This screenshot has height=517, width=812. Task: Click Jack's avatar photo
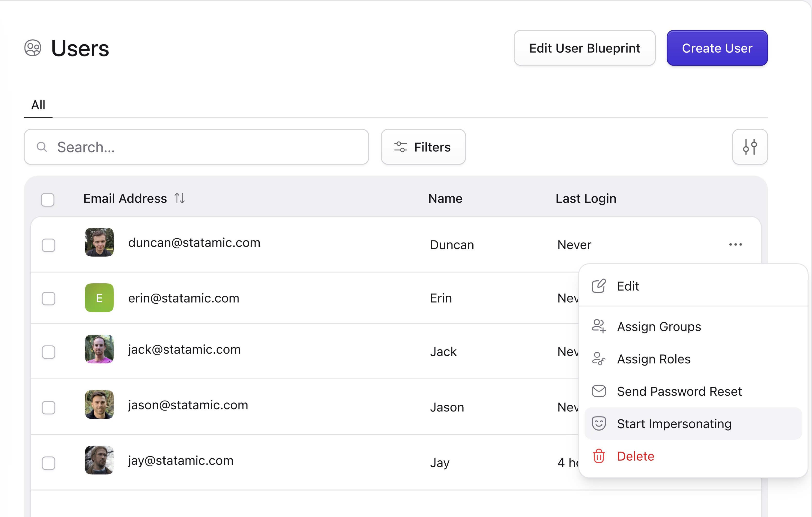coord(99,349)
